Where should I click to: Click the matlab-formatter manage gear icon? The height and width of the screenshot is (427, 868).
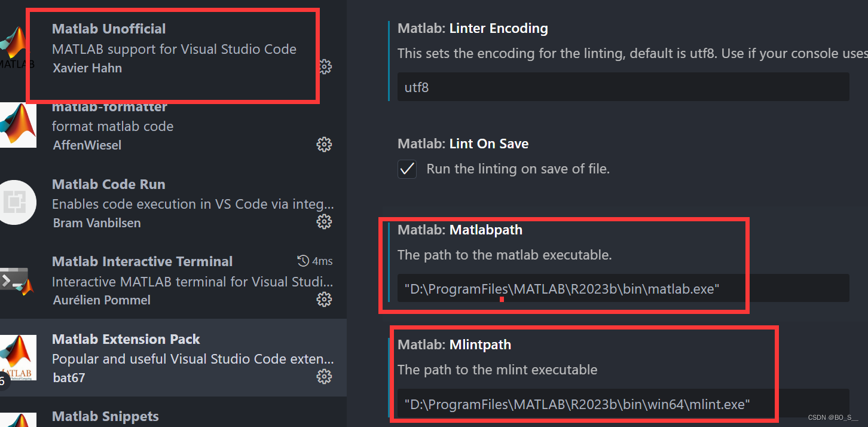pos(324,144)
